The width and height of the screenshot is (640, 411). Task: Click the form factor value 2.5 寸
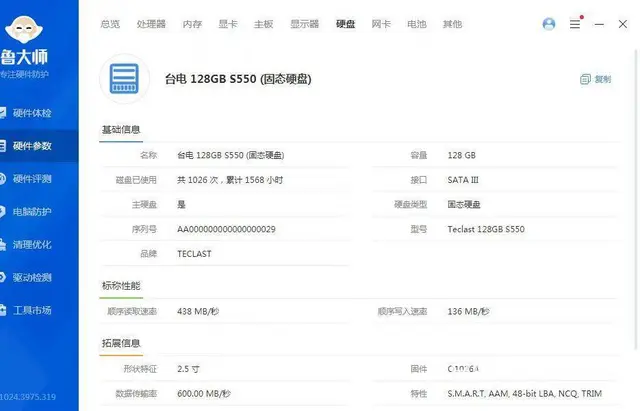pos(188,369)
